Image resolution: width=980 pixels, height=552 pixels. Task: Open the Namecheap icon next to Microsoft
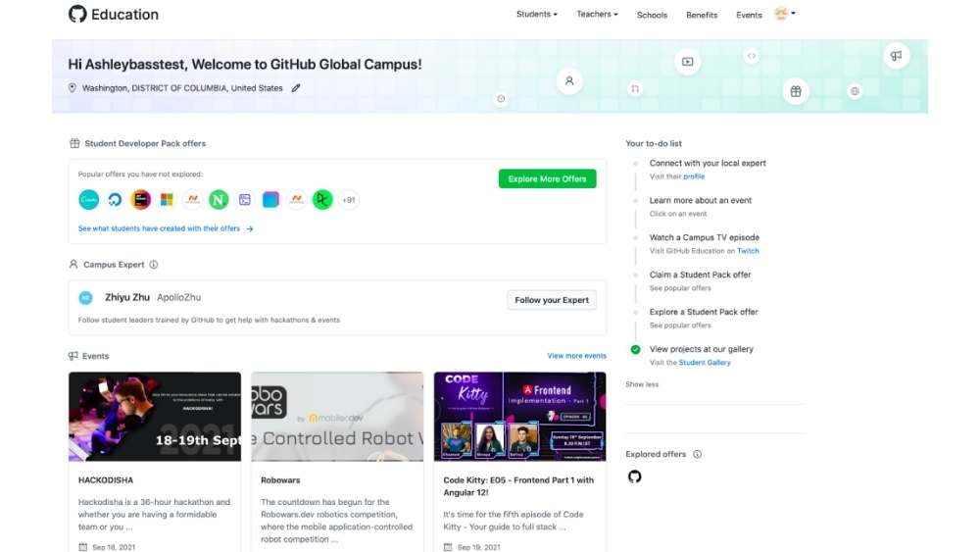(192, 199)
